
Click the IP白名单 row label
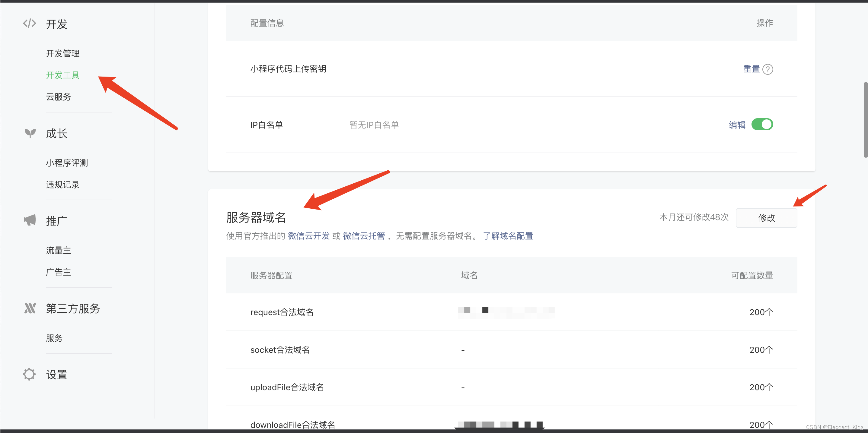(x=266, y=125)
